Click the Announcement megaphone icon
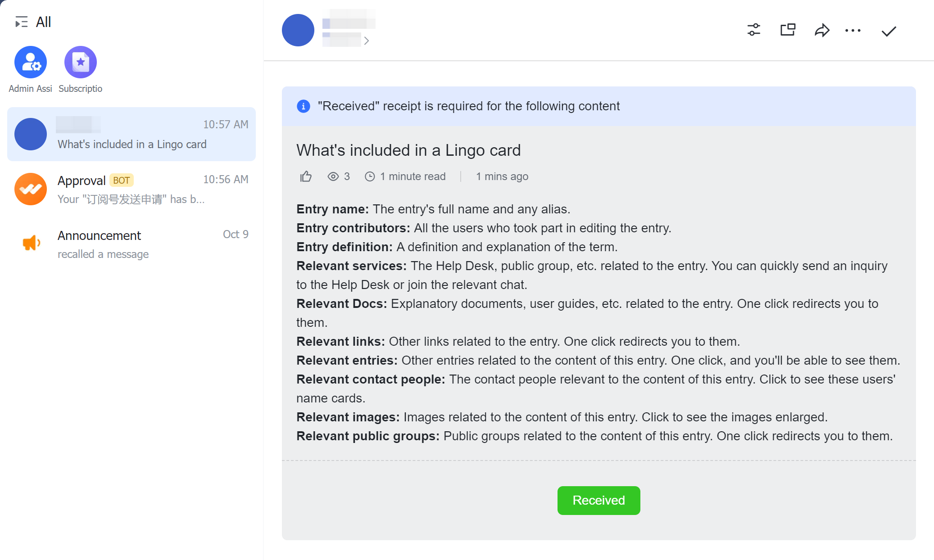Viewport: 934px width, 560px height. [30, 244]
